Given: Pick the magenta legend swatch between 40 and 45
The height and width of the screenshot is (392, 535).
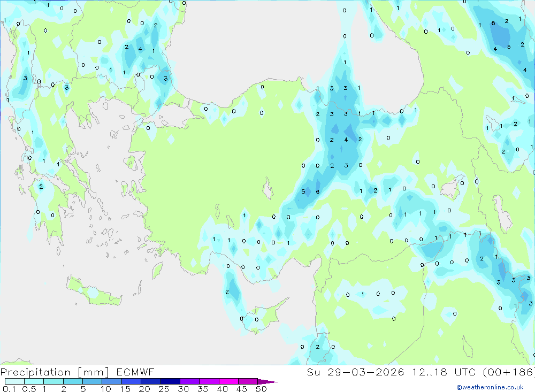Looking at the screenshot, I should [x=228, y=381].
